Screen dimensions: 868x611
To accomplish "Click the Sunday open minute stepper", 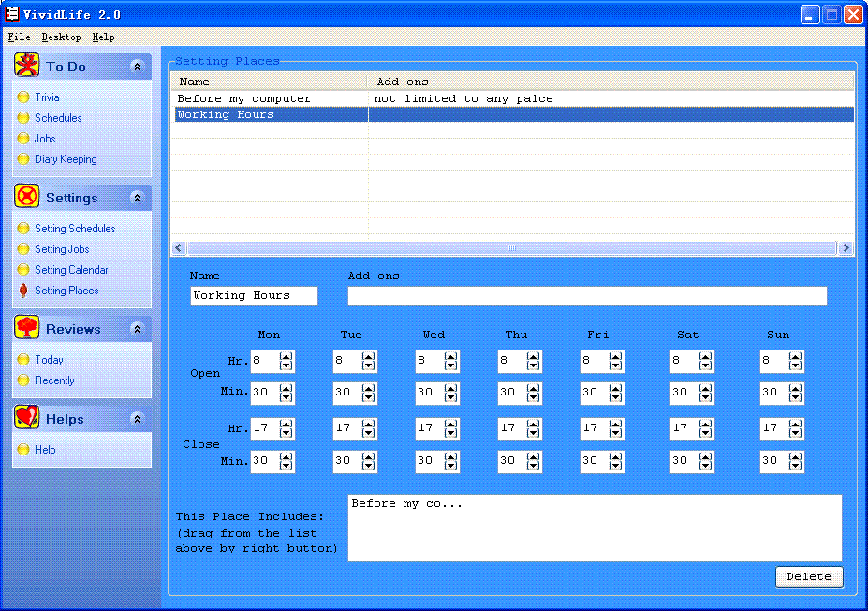I will point(796,393).
